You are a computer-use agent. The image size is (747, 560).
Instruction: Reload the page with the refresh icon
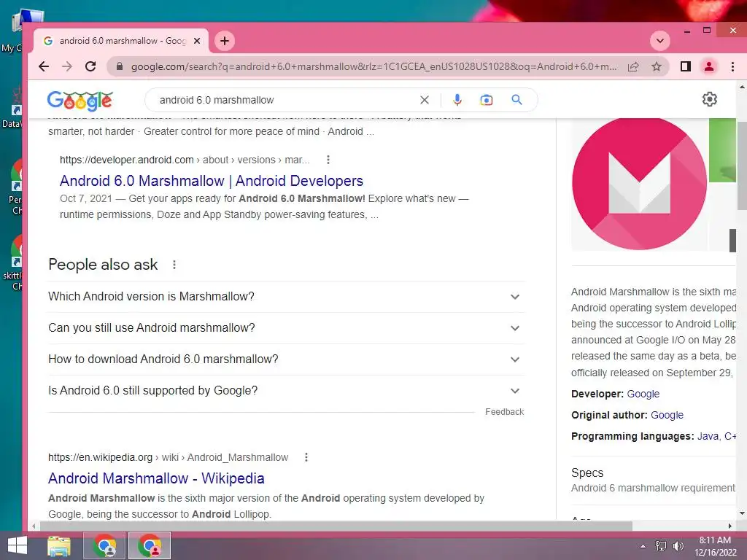(90, 66)
